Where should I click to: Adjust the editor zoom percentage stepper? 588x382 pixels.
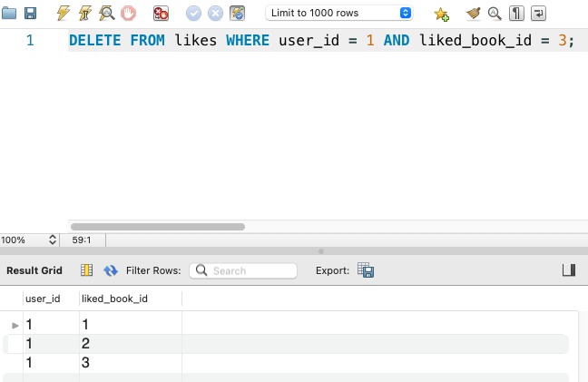(53, 240)
